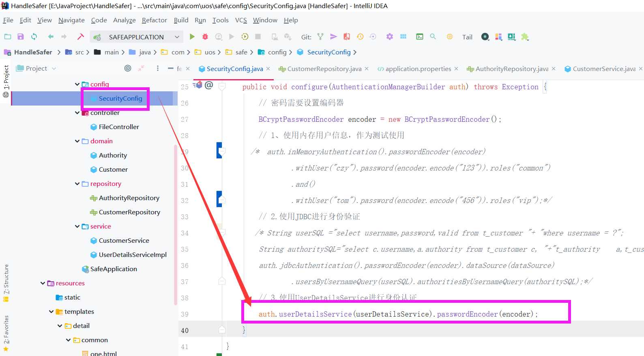The image size is (644, 356).
Task: Click the Save All toolbar icon
Action: [x=21, y=37]
